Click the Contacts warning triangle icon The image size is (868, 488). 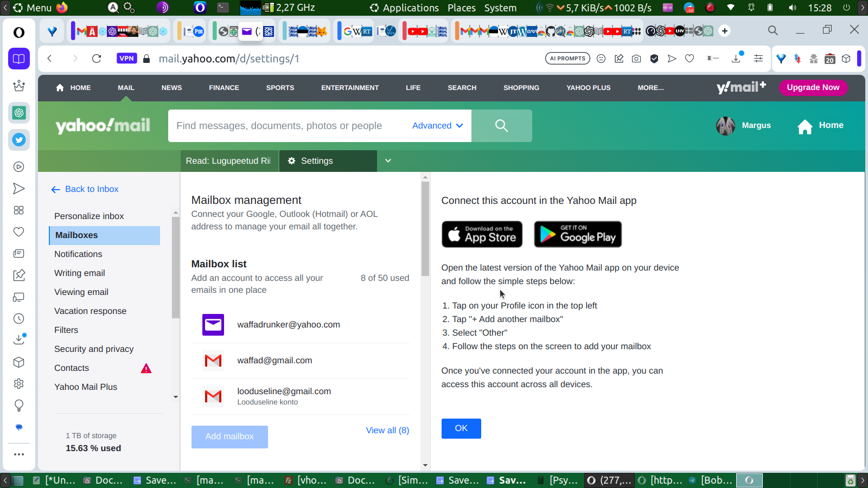pyautogui.click(x=146, y=369)
